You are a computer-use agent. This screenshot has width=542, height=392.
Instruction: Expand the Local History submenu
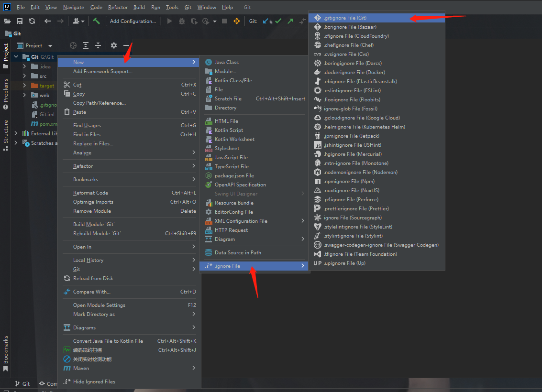(x=129, y=260)
